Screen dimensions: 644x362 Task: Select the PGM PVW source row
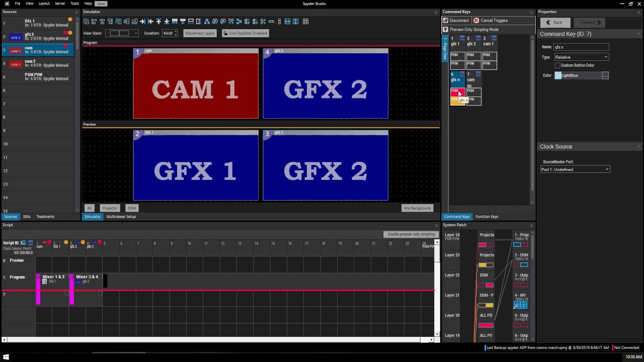38,76
